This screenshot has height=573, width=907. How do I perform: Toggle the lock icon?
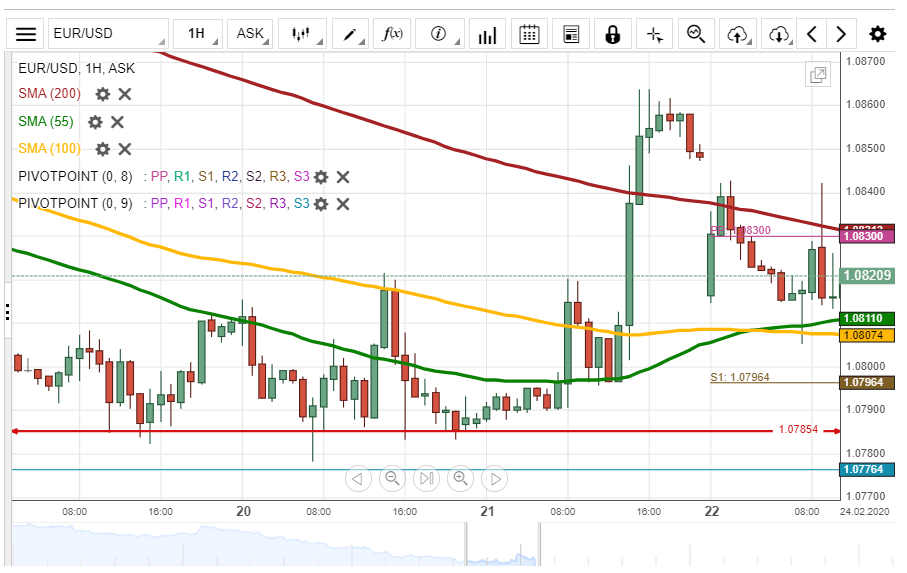coord(613,34)
